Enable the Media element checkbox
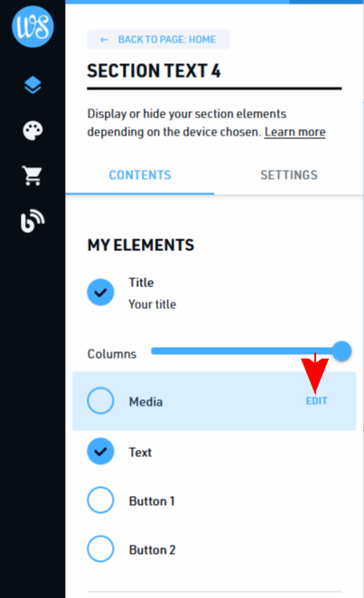364x598 pixels. [x=100, y=401]
